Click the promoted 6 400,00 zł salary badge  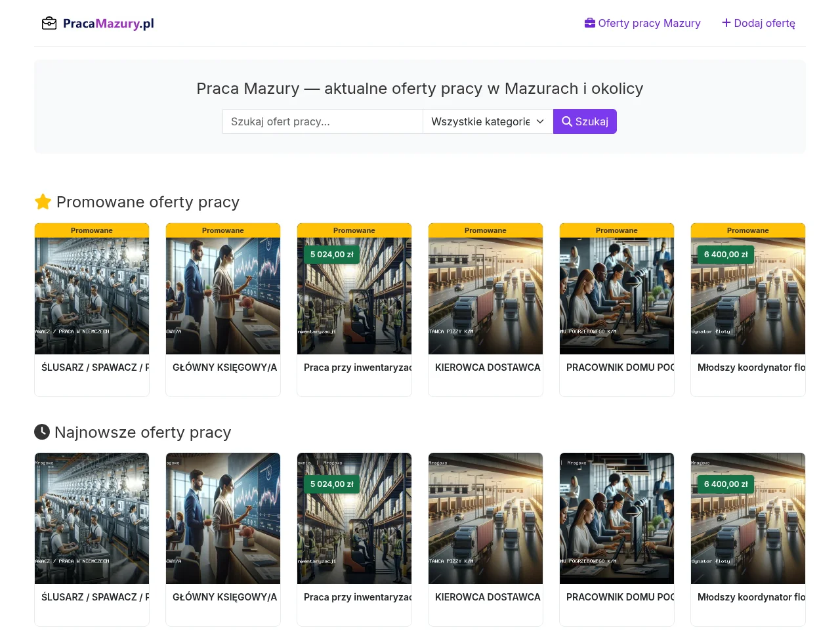pyautogui.click(x=726, y=255)
